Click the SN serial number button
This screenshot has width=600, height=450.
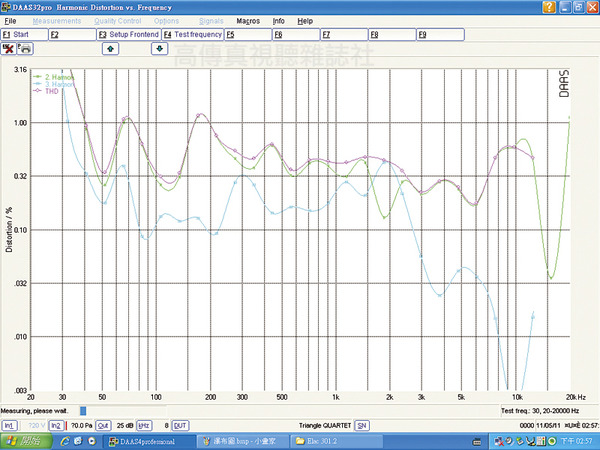coord(362,426)
